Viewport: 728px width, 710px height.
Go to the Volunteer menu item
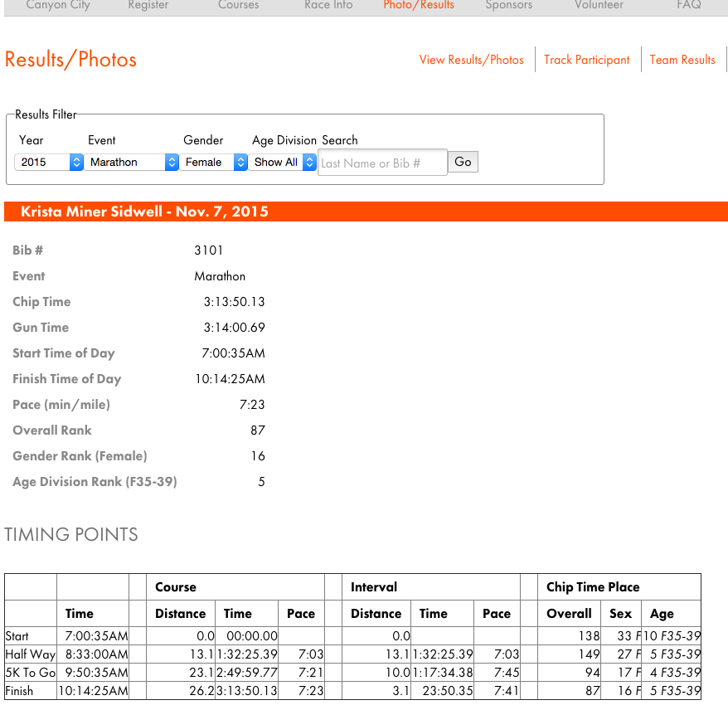pos(599,5)
